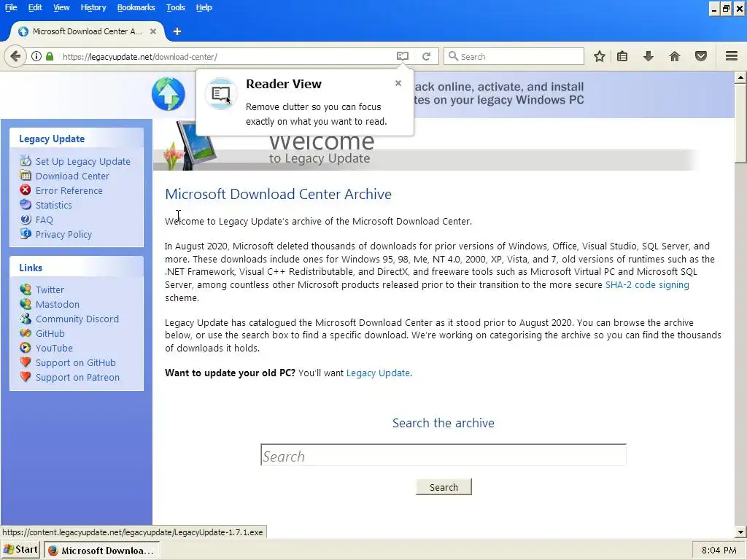Screen dimensions: 747x560
Task: Go back with the browser back arrow
Action: point(15,56)
